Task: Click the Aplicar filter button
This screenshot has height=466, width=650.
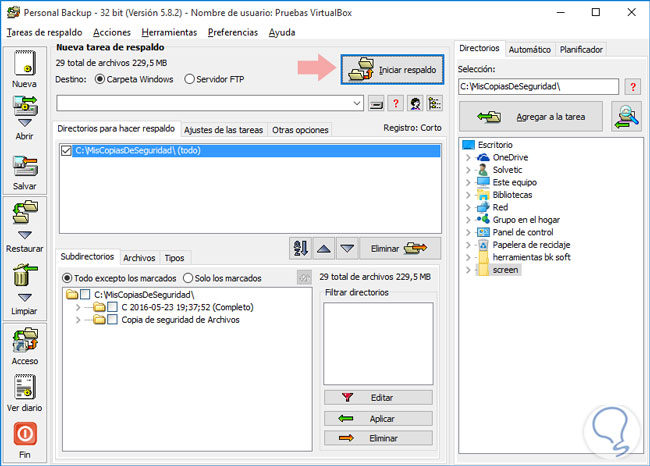Action: pos(378,419)
